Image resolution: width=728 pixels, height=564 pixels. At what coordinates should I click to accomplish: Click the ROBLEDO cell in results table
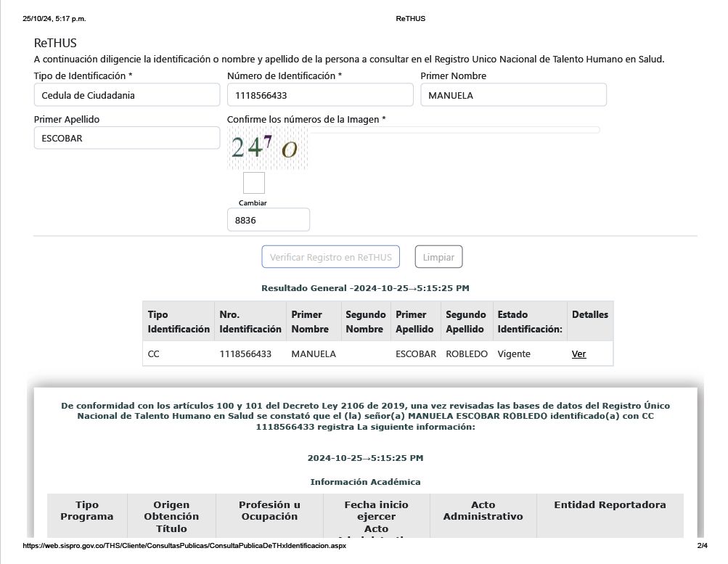[x=466, y=354]
